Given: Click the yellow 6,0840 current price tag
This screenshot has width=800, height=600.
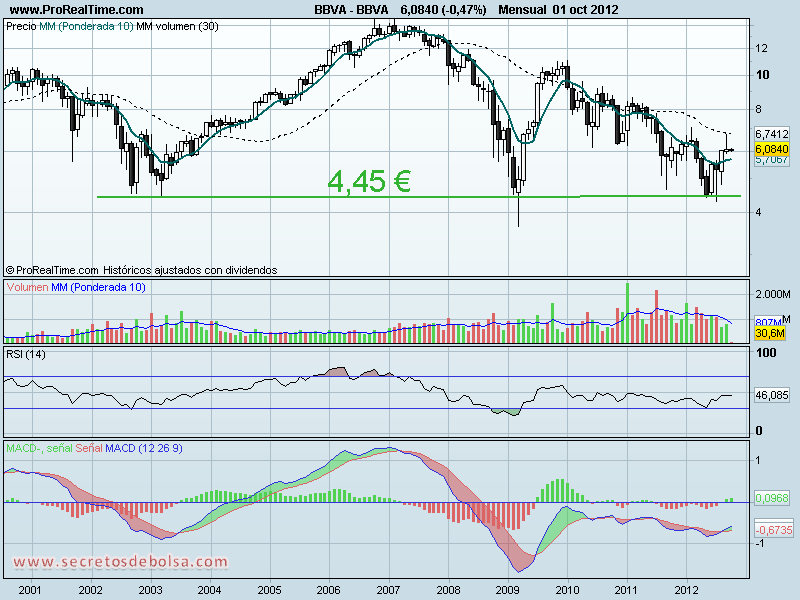Looking at the screenshot, I should tap(771, 149).
